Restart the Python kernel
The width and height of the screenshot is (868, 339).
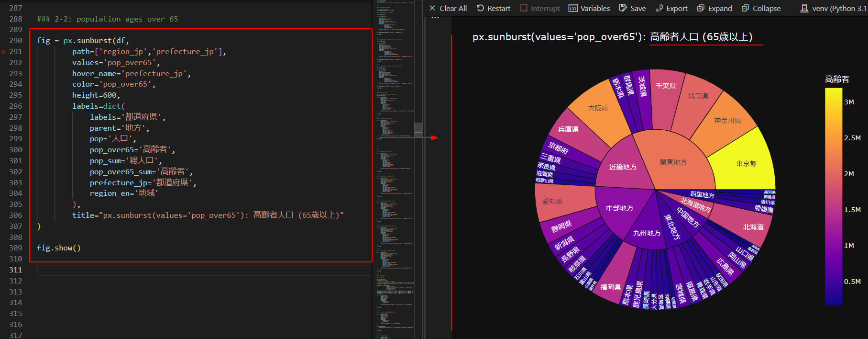point(494,8)
